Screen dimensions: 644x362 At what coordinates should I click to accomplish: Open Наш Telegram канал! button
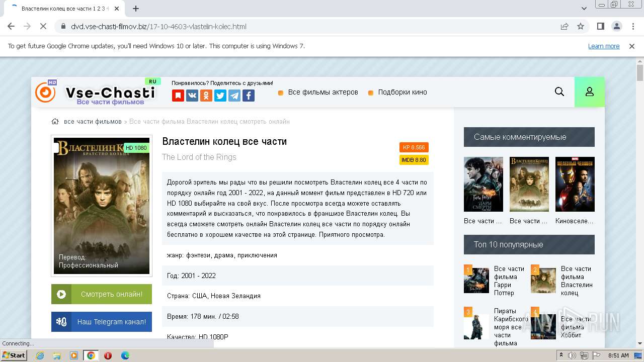(x=102, y=322)
